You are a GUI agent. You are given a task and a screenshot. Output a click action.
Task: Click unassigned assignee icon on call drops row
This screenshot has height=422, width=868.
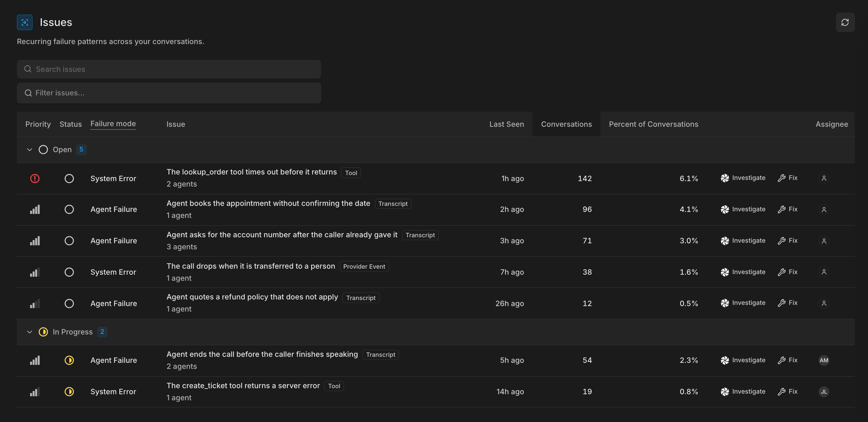click(x=824, y=272)
